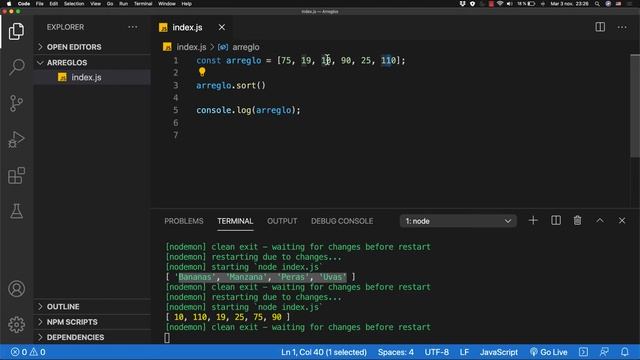Open the terminal selector dropdown 1: node
Viewport: 640px width, 360px height.
point(458,221)
